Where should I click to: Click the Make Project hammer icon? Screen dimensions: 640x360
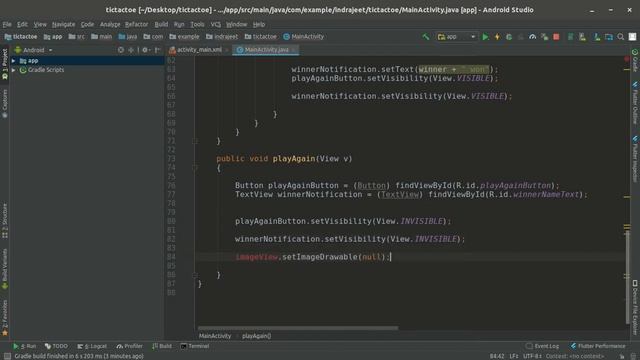tap(426, 37)
